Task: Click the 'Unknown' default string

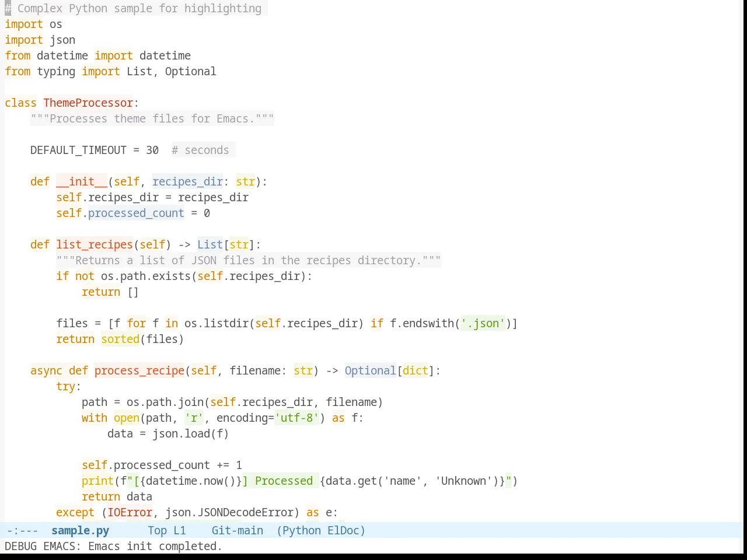Action: click(x=463, y=481)
